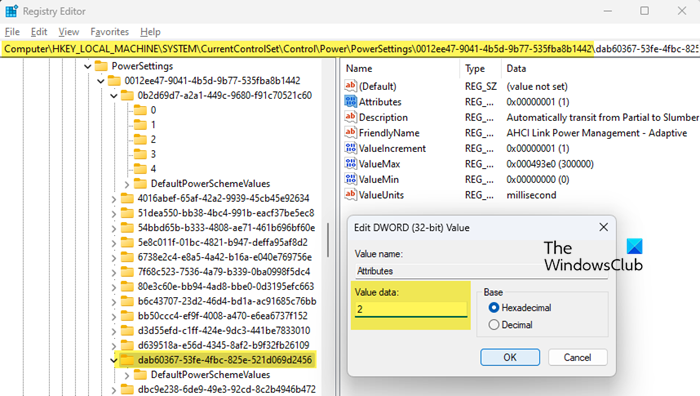The image size is (700, 396).
Task: Click folder icon of key 0b2d69d7-a2a1-449c-9680-f91c70521c60
Action: 127,96
